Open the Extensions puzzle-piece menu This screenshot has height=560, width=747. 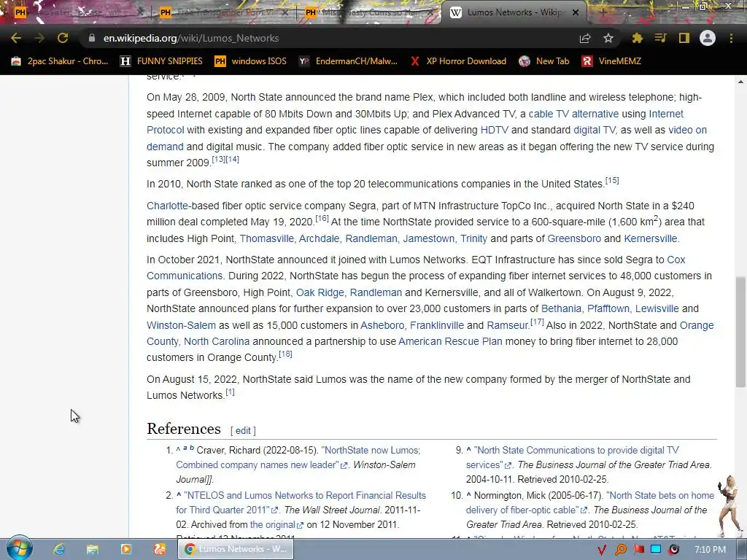click(x=637, y=38)
